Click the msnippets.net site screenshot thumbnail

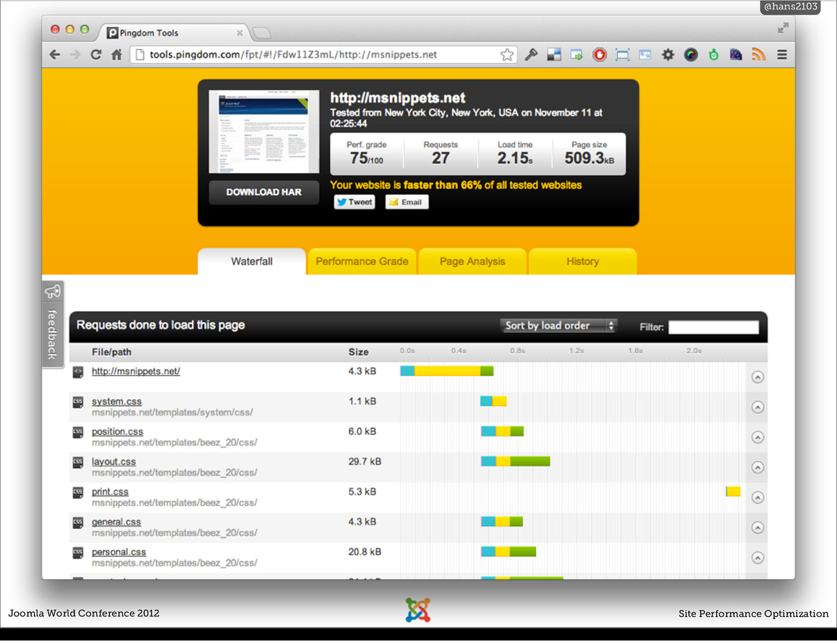pyautogui.click(x=264, y=131)
